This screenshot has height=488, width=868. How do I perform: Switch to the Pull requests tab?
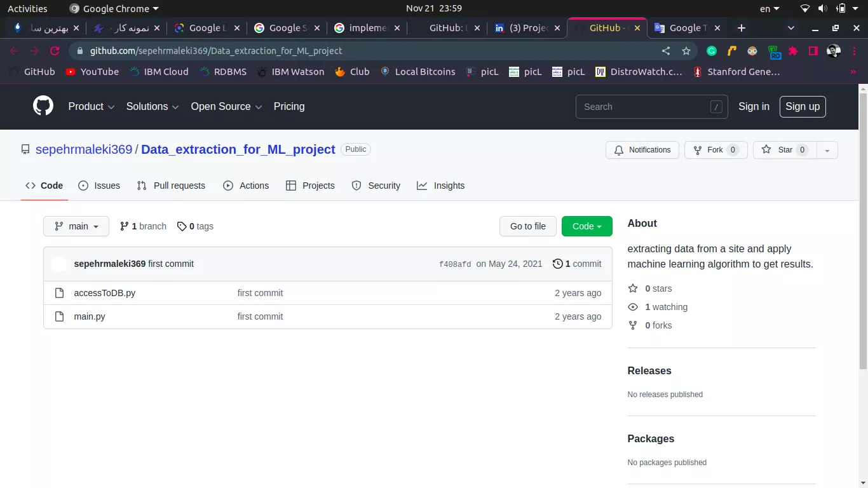pyautogui.click(x=171, y=186)
